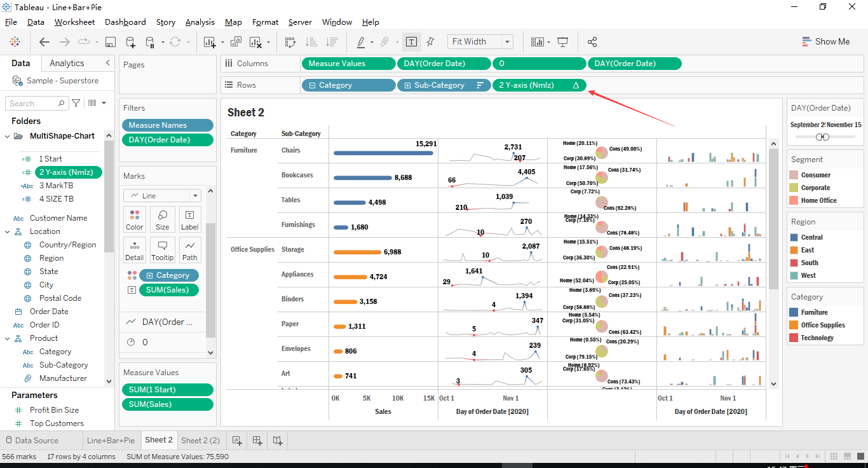Open the Dashboard menu

coord(125,22)
